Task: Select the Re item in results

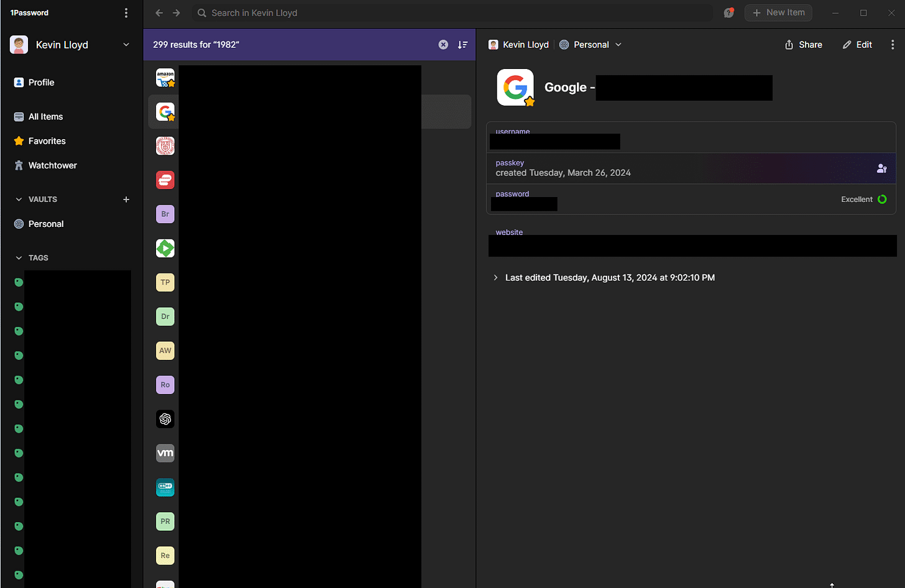Action: 165,556
